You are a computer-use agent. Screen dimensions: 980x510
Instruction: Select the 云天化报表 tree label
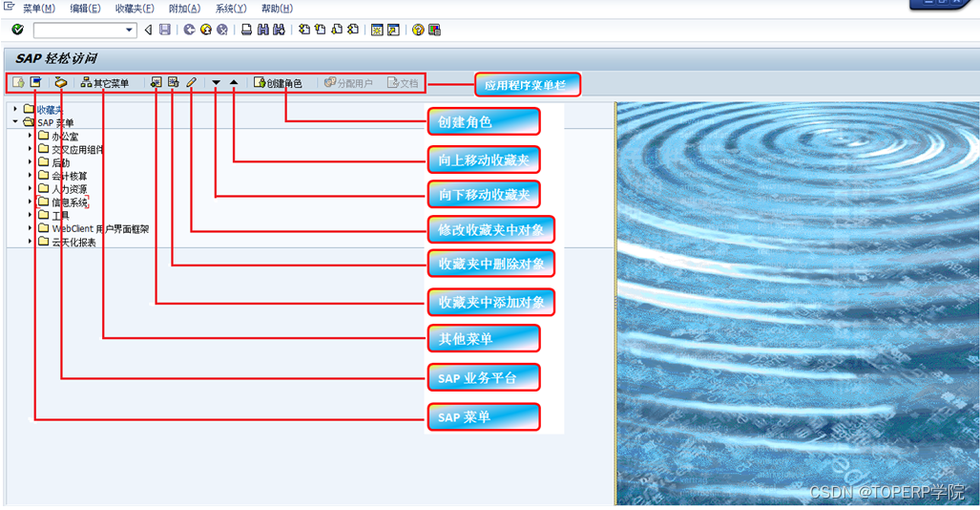coord(73,243)
